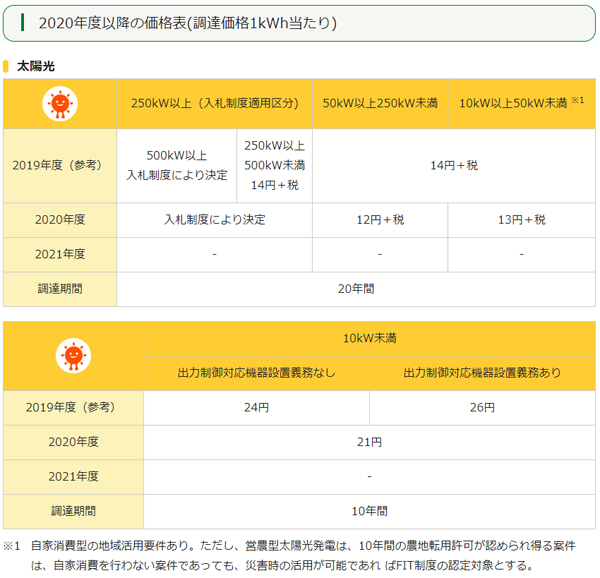Click footnote line starting は、自家消費を行わない案件
600x578 pixels.
click(x=282, y=565)
